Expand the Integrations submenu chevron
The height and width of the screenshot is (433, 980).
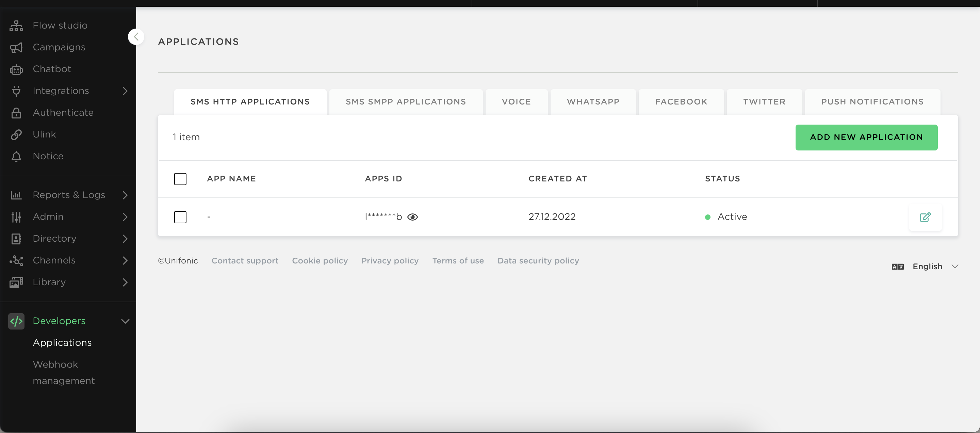coord(125,91)
